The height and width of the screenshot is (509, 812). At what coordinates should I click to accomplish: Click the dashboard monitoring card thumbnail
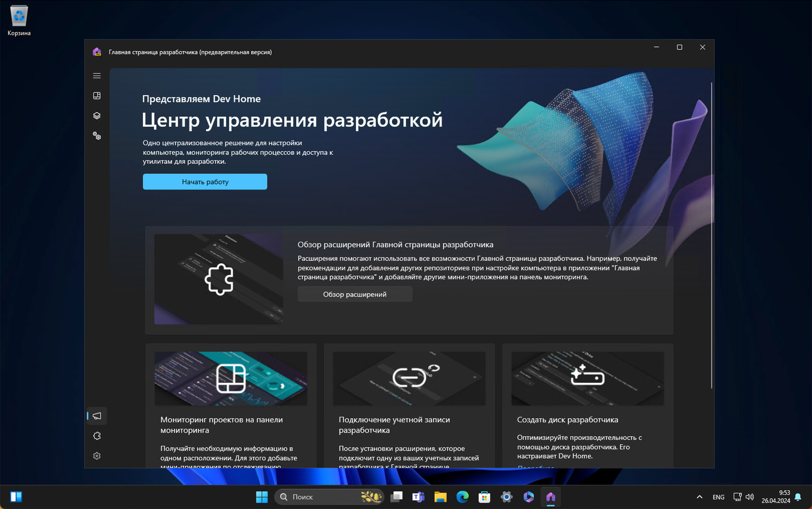pyautogui.click(x=231, y=379)
